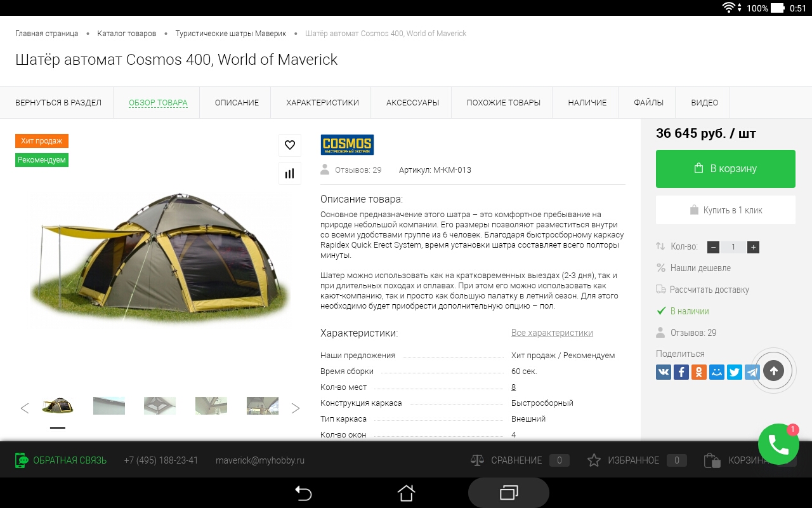Viewport: 812px width, 508px height.
Task: Click the seats value link 8
Action: pos(513,387)
